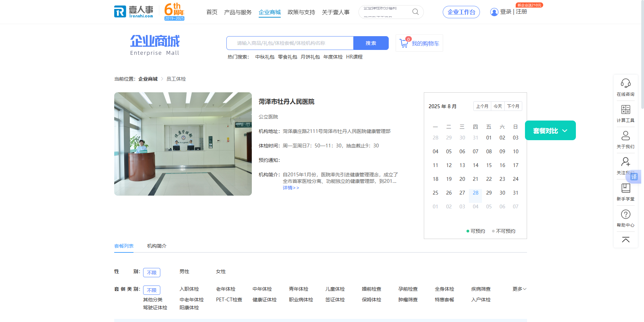Switch to 机构简介 tab
The image size is (644, 322).
pyautogui.click(x=157, y=246)
